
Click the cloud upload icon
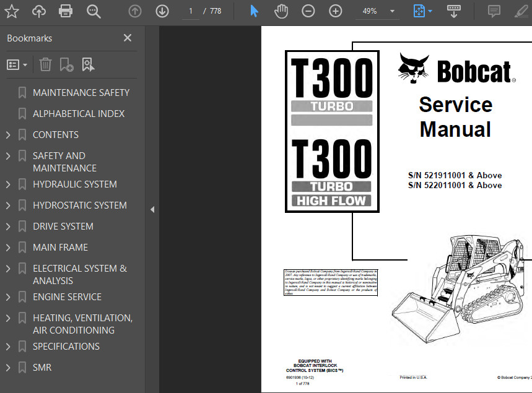pos(38,11)
